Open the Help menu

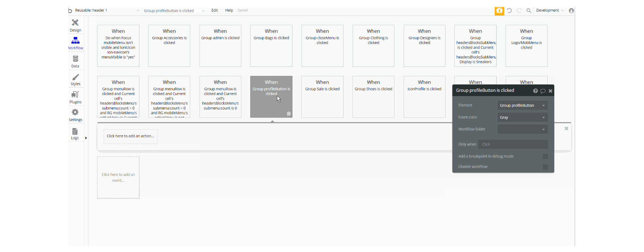(x=229, y=11)
